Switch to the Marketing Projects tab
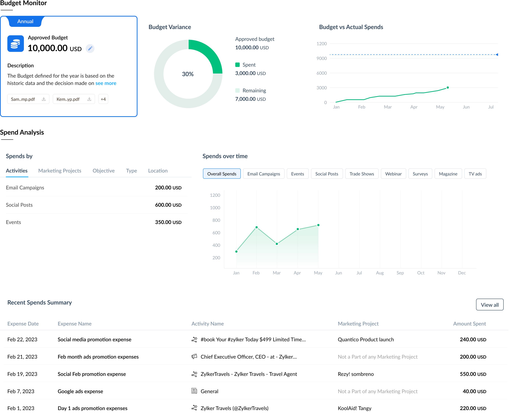The width and height of the screenshot is (511, 420). click(60, 171)
